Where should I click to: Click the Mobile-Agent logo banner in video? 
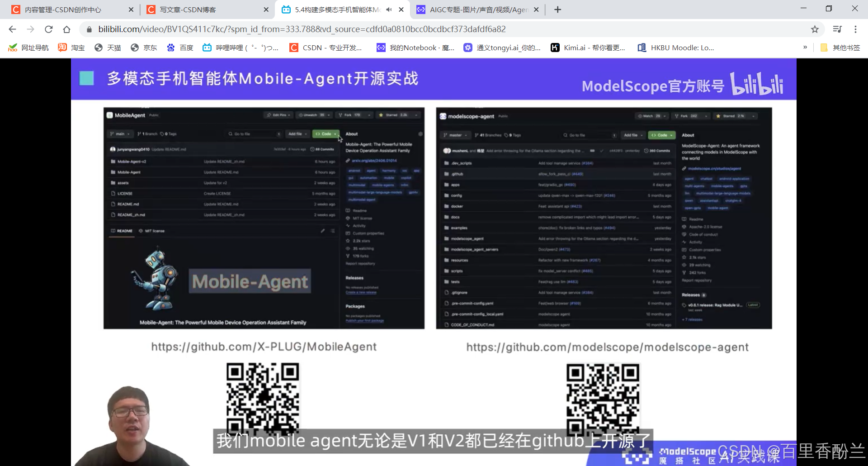click(x=250, y=281)
